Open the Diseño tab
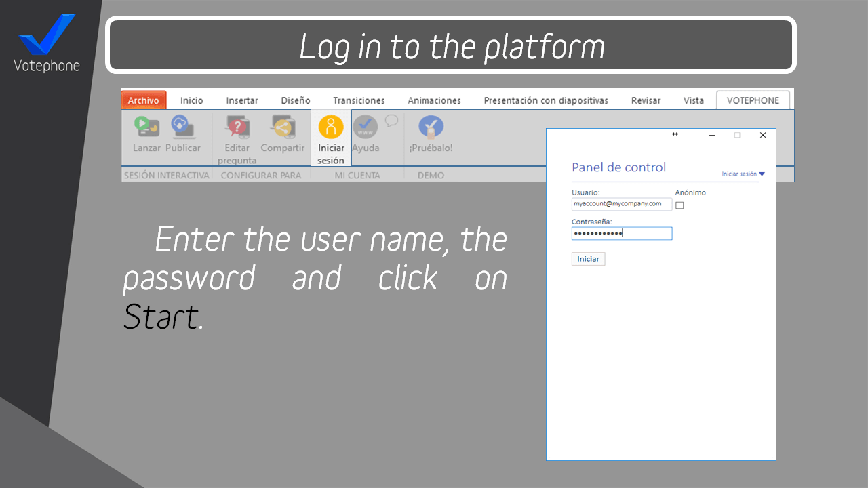The height and width of the screenshot is (488, 868). pos(296,100)
